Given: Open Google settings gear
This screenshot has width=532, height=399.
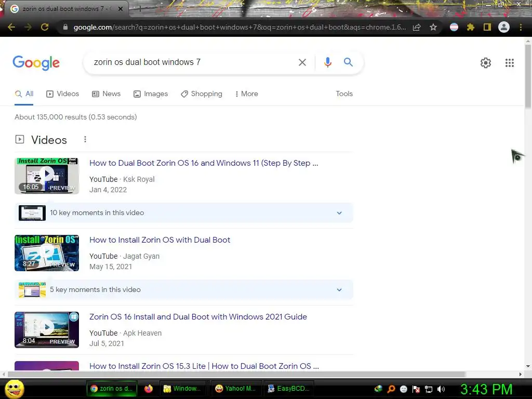Looking at the screenshot, I should [x=486, y=63].
